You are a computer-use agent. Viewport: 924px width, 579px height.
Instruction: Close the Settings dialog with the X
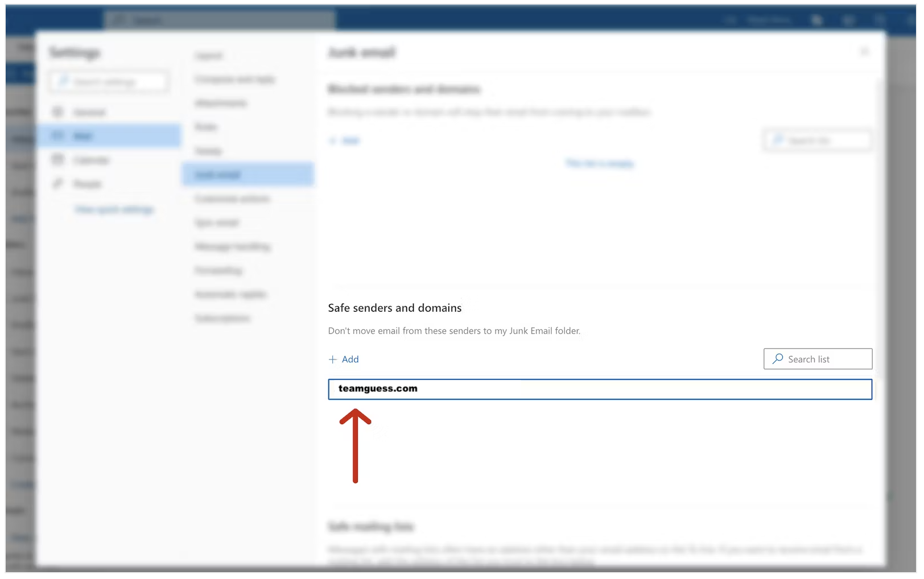pyautogui.click(x=864, y=52)
